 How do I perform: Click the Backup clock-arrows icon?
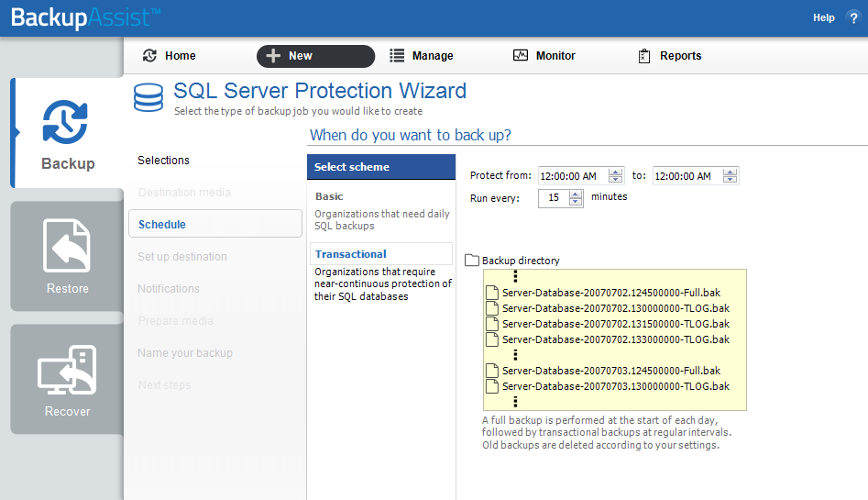65,122
